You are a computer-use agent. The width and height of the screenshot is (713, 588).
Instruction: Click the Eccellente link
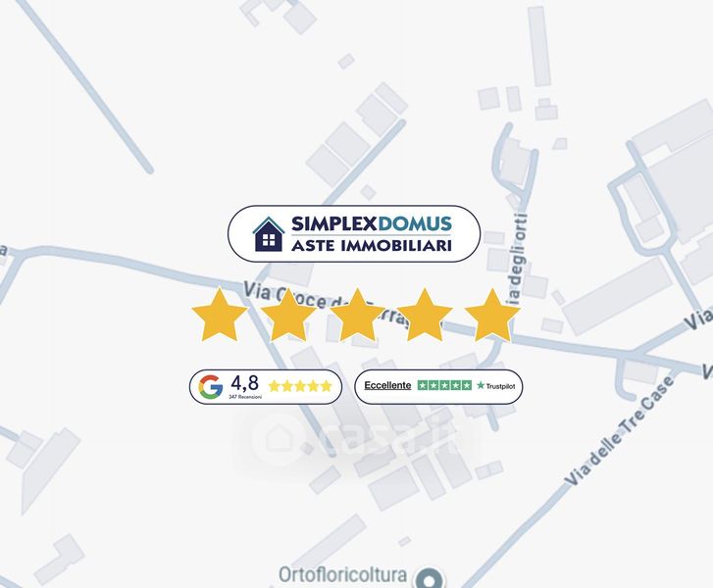click(x=387, y=385)
